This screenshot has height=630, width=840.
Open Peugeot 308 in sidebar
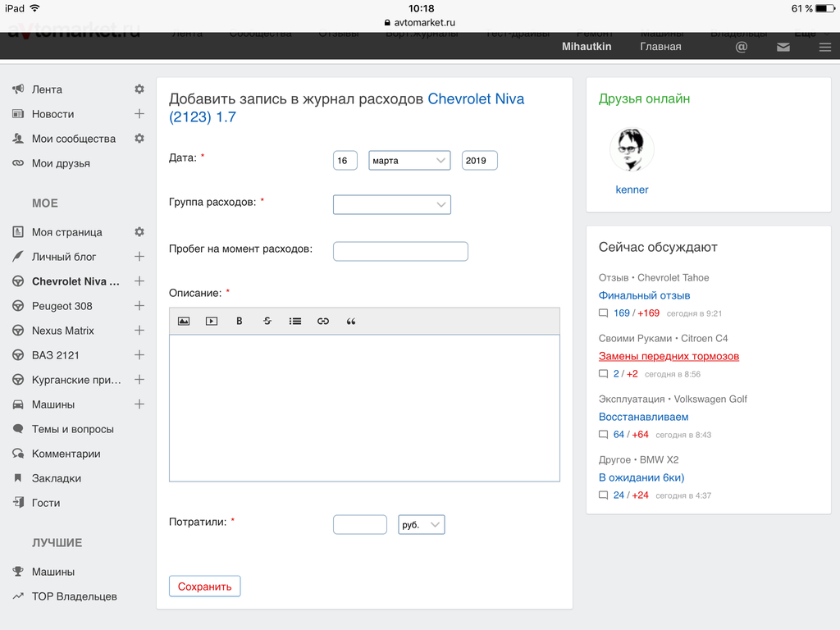(62, 306)
